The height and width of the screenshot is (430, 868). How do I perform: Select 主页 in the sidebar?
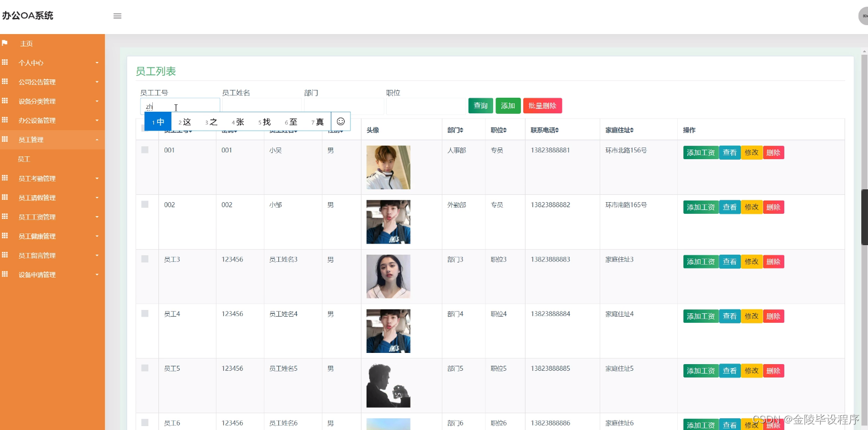pos(25,43)
